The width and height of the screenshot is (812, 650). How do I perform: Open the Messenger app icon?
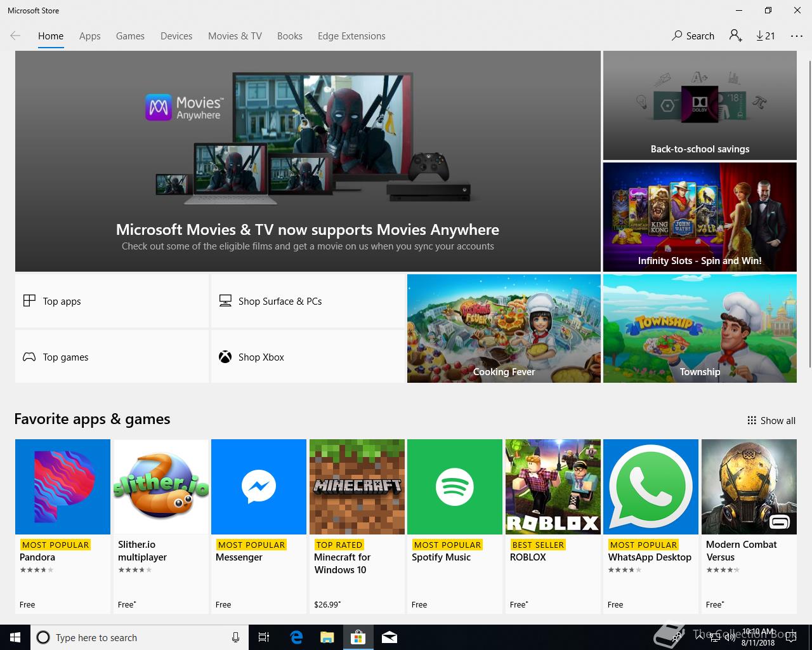[259, 487]
